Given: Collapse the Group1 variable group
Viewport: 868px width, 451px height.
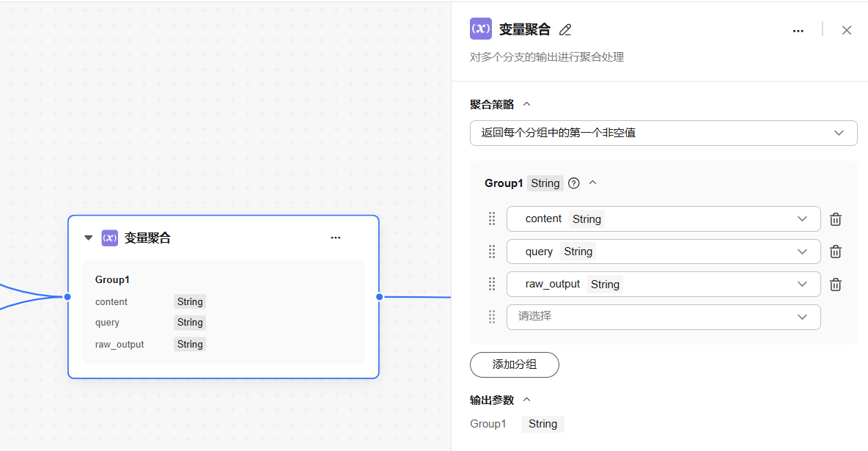Looking at the screenshot, I should coord(593,183).
